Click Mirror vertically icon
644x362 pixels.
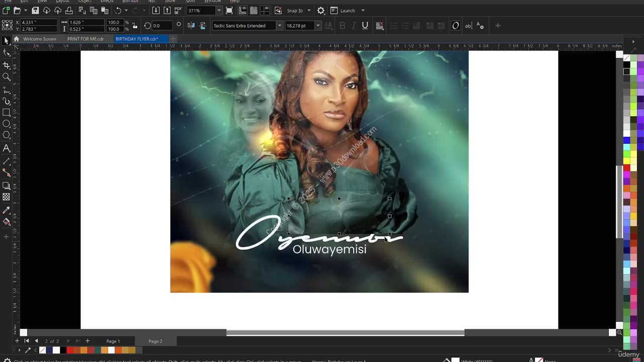(x=202, y=26)
